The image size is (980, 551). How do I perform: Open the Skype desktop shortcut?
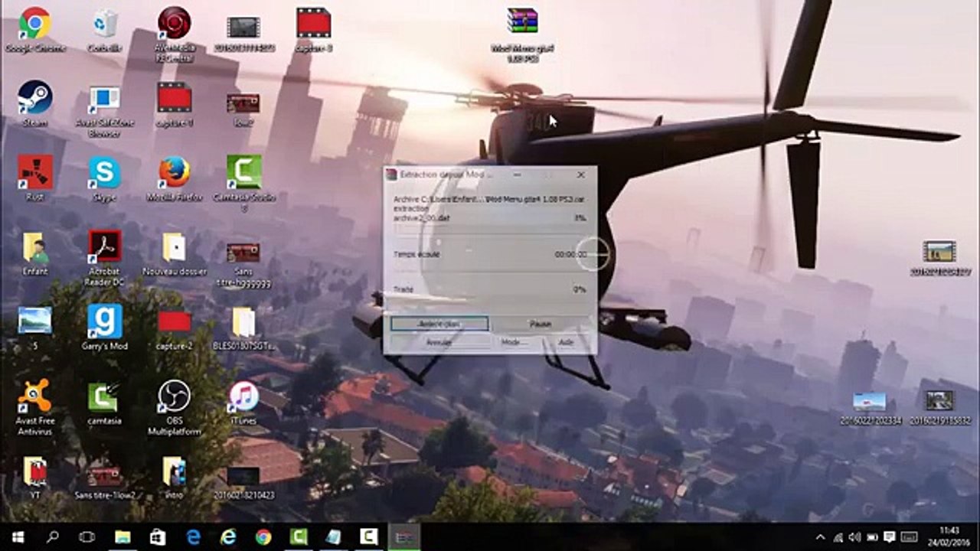pyautogui.click(x=104, y=178)
